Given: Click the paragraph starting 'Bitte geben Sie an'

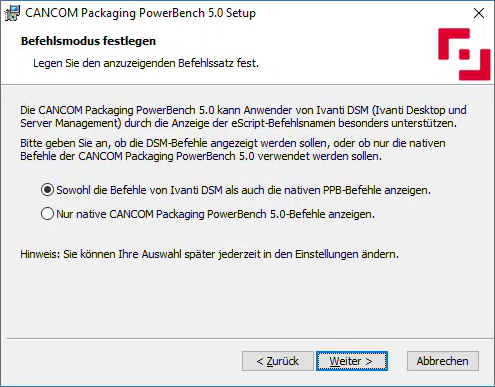Looking at the screenshot, I should [233, 149].
